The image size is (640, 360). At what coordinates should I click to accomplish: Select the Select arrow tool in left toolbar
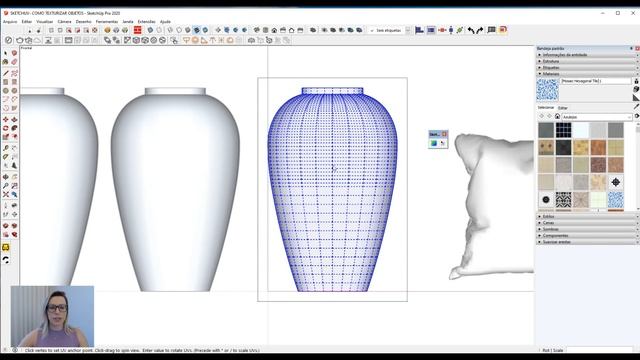6,53
